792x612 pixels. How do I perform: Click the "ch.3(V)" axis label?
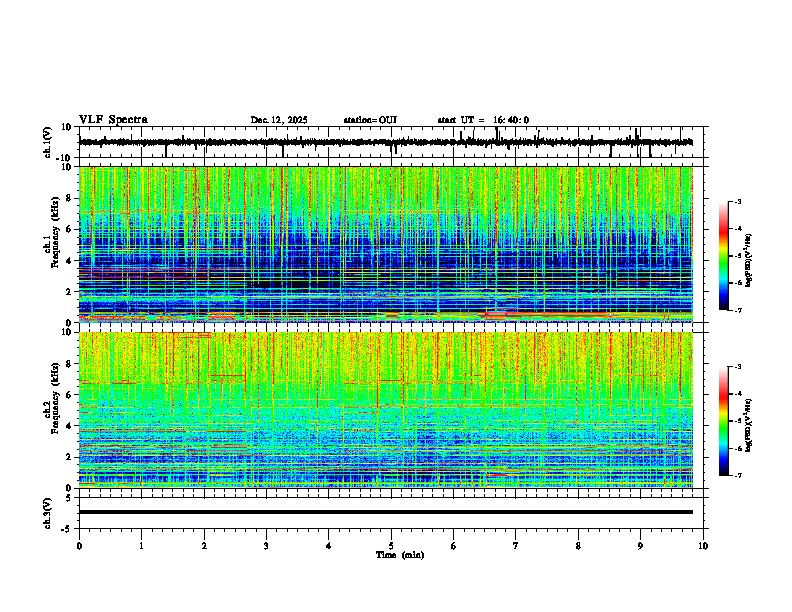pos(48,513)
